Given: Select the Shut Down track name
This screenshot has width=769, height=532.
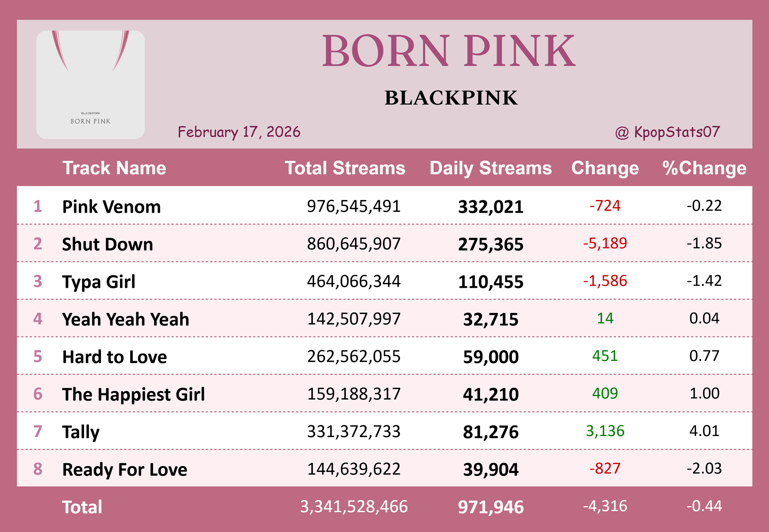Looking at the screenshot, I should tap(107, 244).
